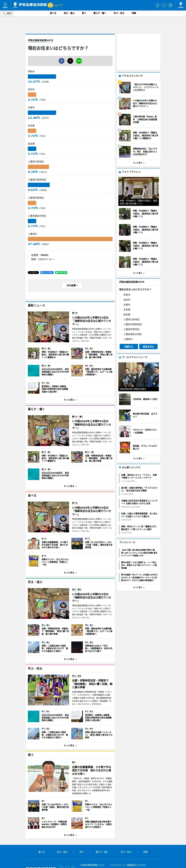Select 度会郡 radio button in sidebar vote
This screenshot has height=868, width=186.
(x=121, y=314)
